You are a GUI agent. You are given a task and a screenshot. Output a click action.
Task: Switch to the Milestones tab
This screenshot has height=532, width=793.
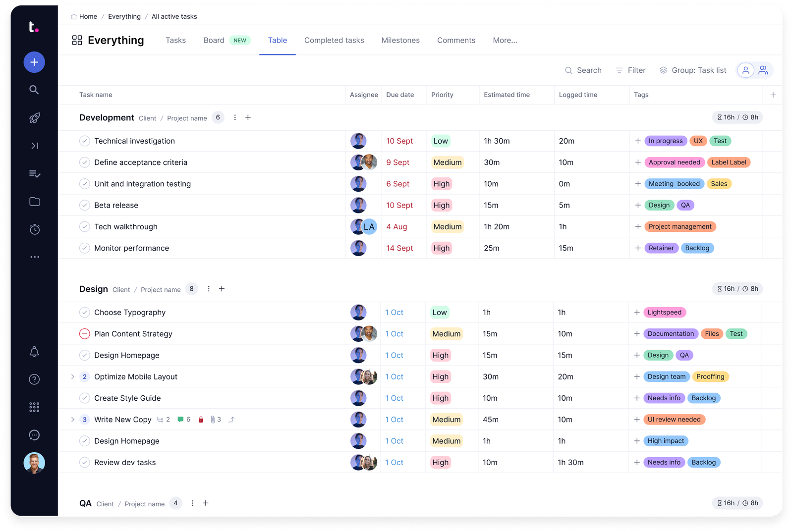point(400,40)
